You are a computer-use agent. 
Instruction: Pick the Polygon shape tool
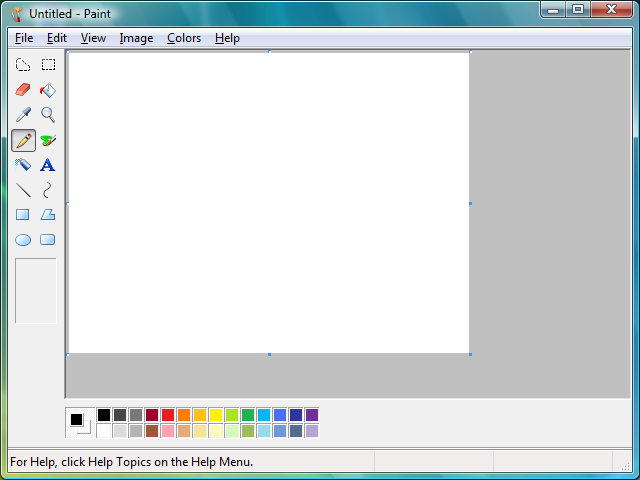47,215
